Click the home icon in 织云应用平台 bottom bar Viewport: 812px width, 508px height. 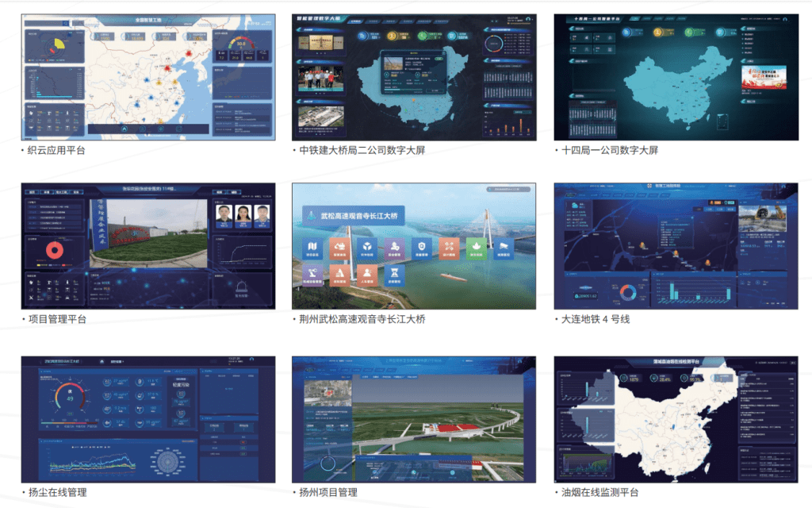[124, 128]
